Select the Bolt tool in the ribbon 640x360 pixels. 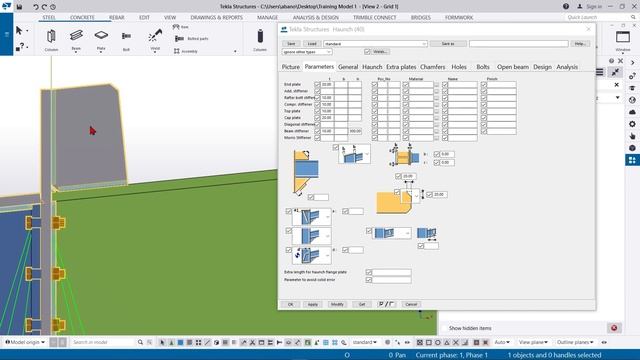126,40
